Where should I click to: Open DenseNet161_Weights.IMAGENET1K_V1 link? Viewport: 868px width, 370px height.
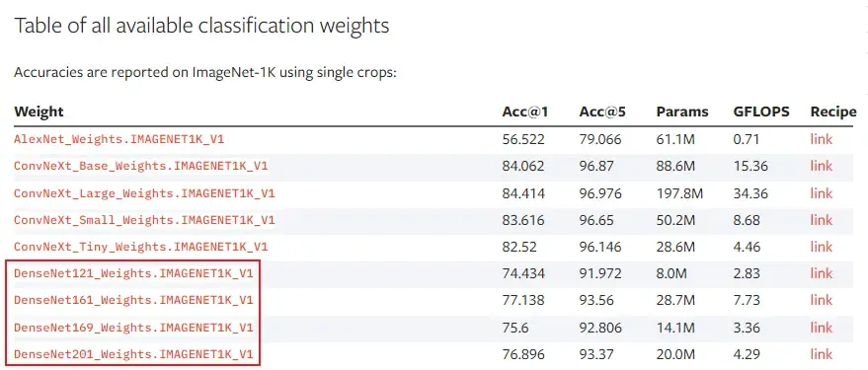click(x=133, y=300)
